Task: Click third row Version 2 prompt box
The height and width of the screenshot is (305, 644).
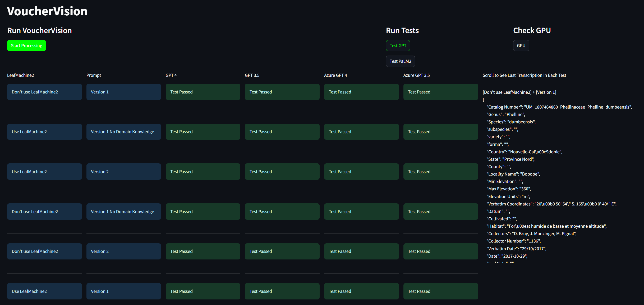Action: (x=123, y=172)
